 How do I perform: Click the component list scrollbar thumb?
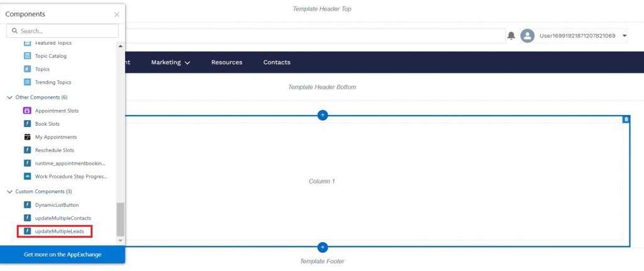click(120, 219)
